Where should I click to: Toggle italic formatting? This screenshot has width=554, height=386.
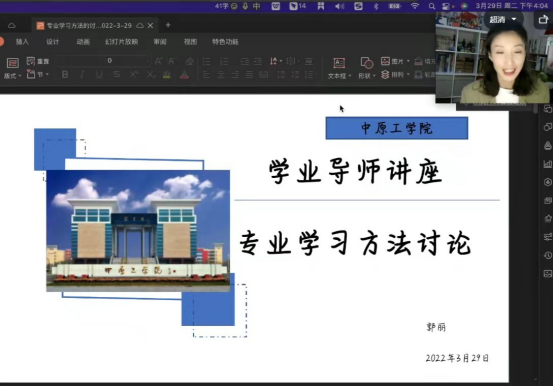pos(82,74)
